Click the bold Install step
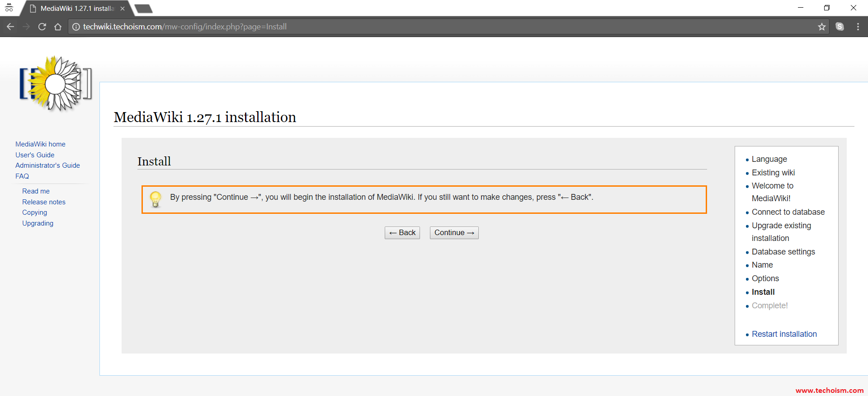 point(763,292)
